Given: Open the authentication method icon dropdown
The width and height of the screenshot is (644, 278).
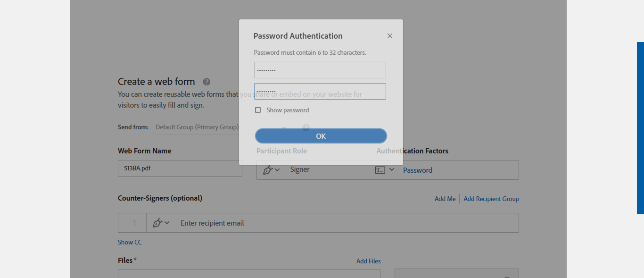Looking at the screenshot, I should click(384, 170).
